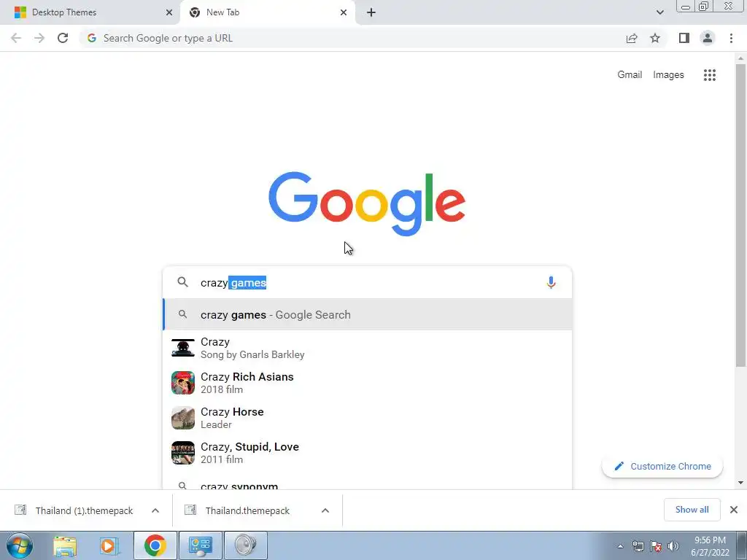Open the Control Panel taskbar item

200,545
